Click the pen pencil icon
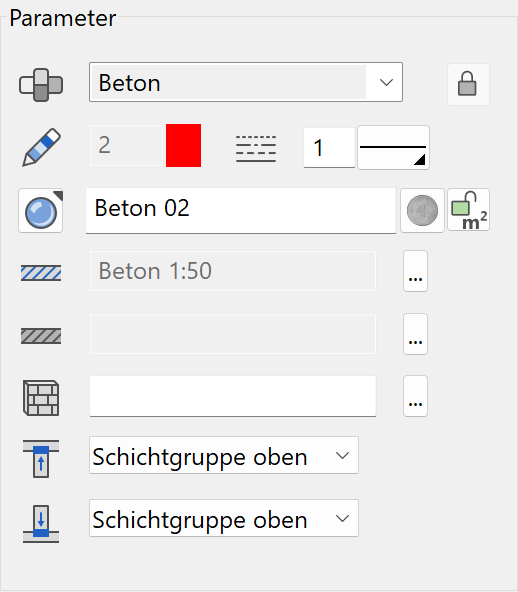518x592 pixels. (41, 147)
